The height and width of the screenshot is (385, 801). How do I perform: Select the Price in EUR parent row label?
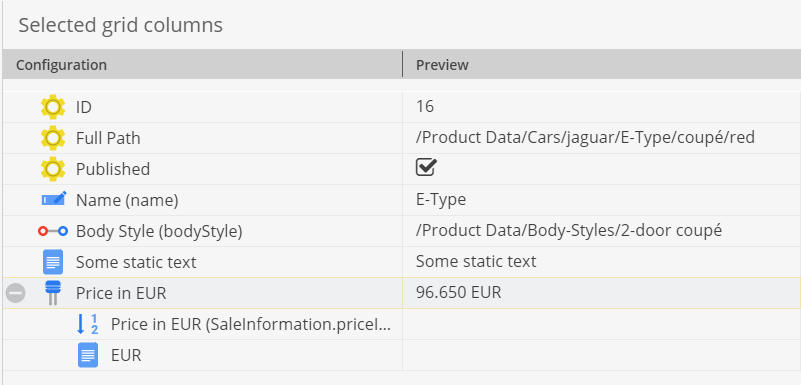(121, 294)
